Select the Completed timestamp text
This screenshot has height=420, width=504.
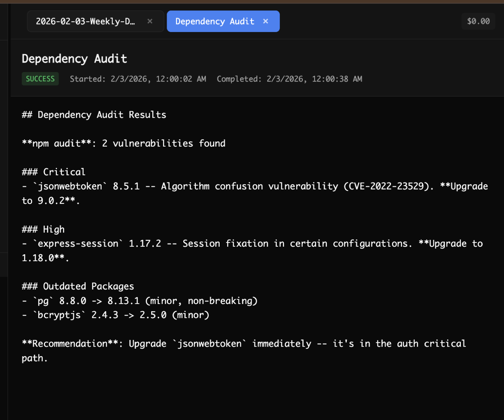(289, 79)
